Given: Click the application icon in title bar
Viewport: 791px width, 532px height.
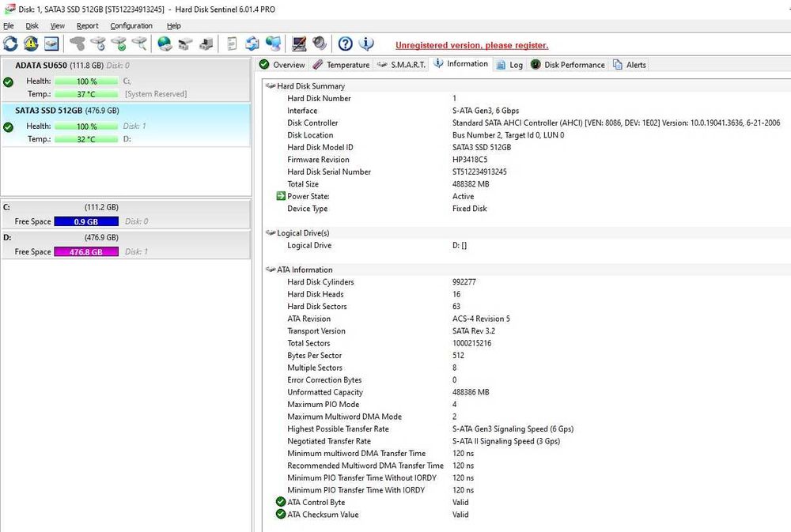Looking at the screenshot, I should (9, 9).
